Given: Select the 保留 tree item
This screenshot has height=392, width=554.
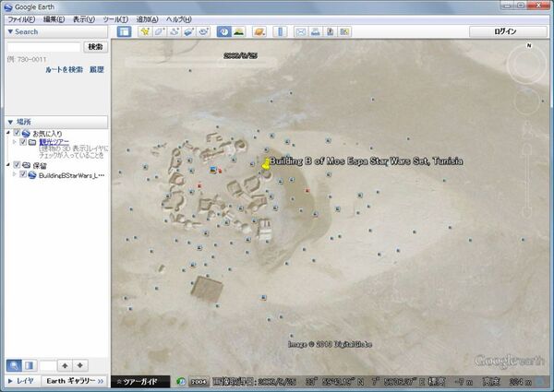Looking at the screenshot, I should [x=40, y=165].
